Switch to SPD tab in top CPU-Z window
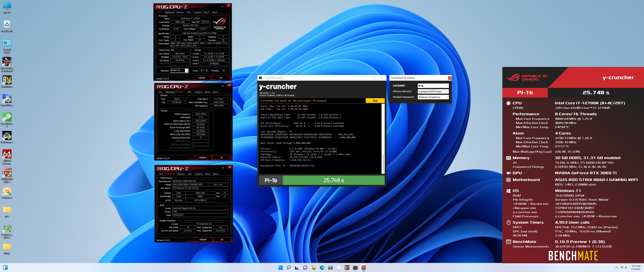Screen dimensions: 644x272 (189, 12)
